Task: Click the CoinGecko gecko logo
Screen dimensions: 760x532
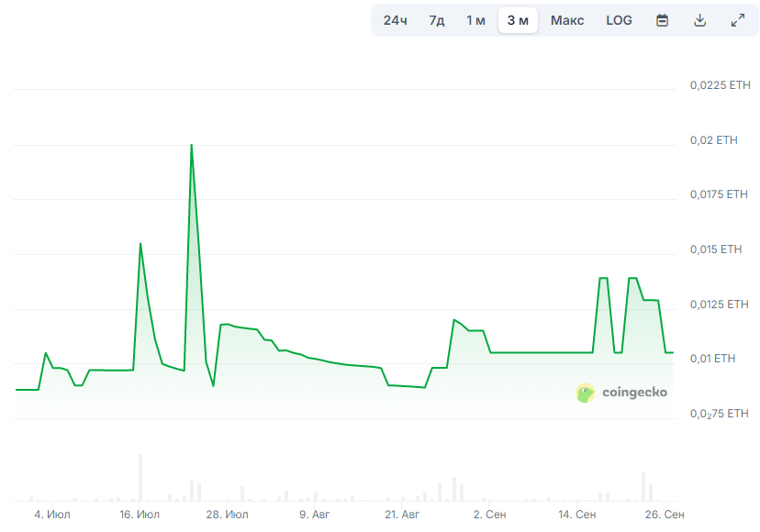Action: pos(585,393)
